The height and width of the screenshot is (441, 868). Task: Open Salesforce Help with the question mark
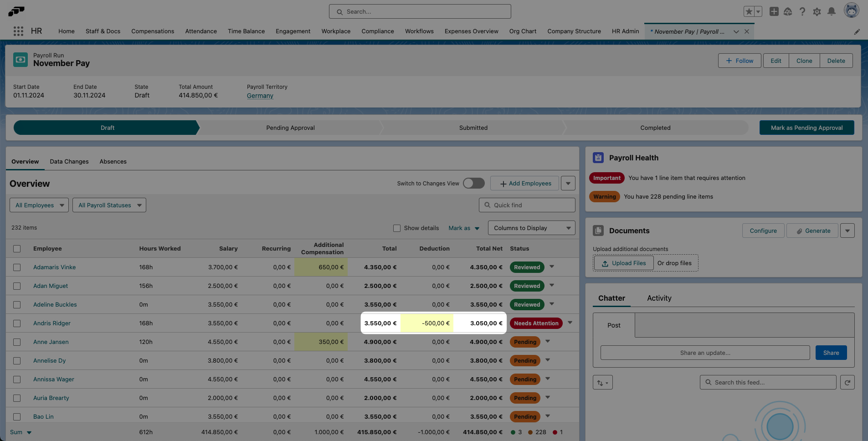coord(802,11)
